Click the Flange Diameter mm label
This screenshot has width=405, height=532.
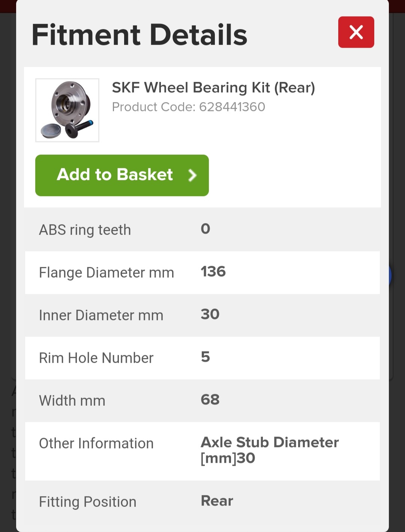click(106, 272)
